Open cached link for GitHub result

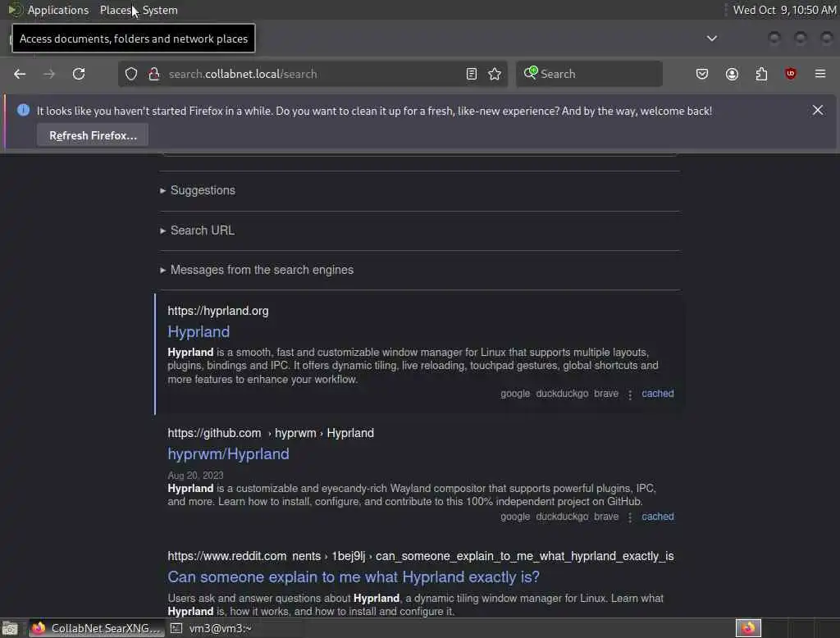click(657, 517)
